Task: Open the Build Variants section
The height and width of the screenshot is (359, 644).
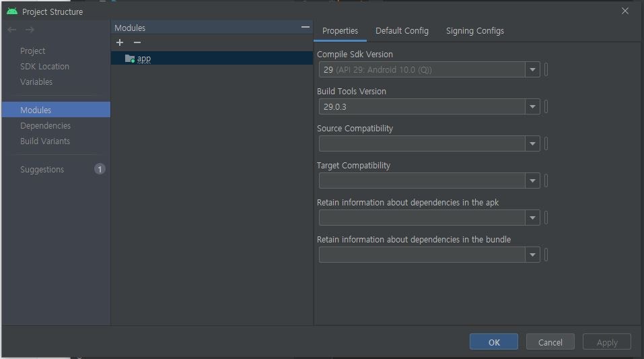Action: point(45,141)
